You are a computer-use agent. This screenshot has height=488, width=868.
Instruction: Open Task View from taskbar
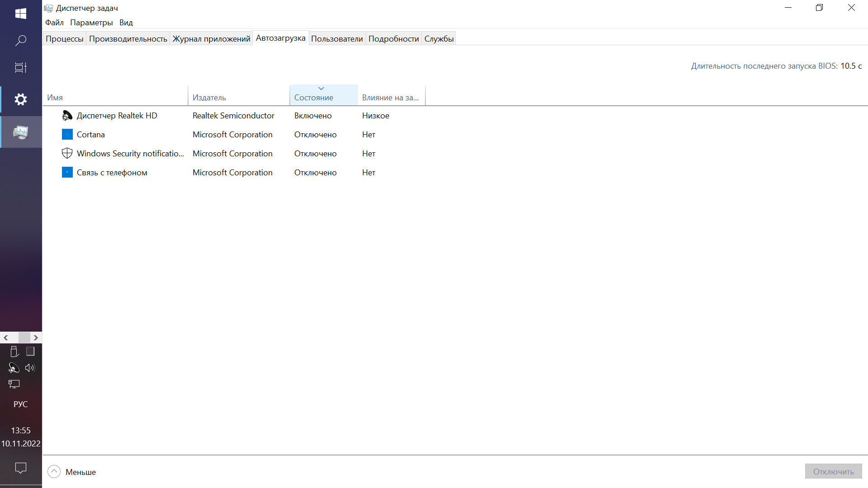pyautogui.click(x=21, y=68)
